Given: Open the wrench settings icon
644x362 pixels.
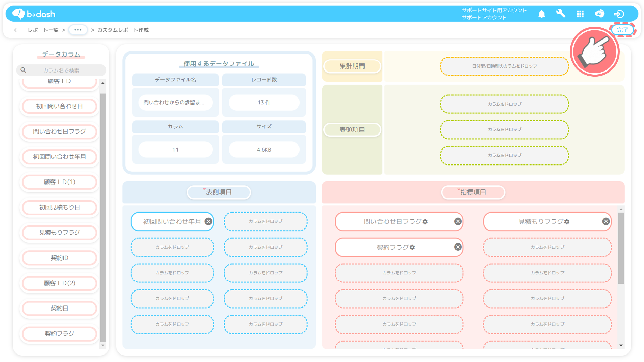Looking at the screenshot, I should tap(561, 14).
